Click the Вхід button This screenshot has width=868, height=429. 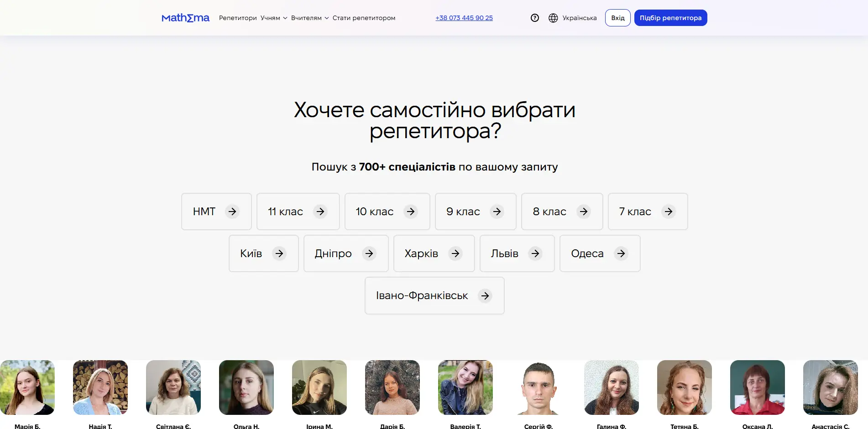click(x=617, y=17)
